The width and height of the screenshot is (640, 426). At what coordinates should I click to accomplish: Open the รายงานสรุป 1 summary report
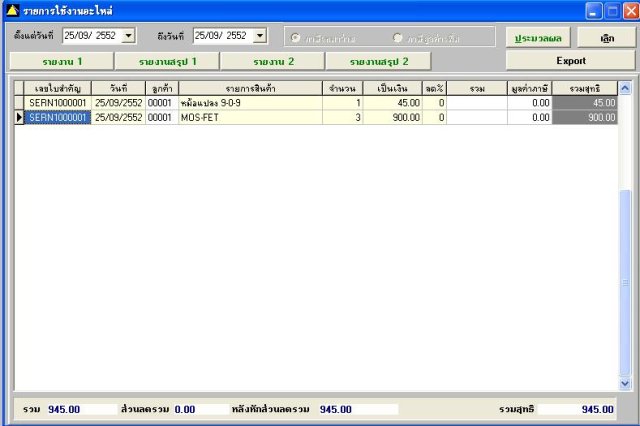(167, 62)
